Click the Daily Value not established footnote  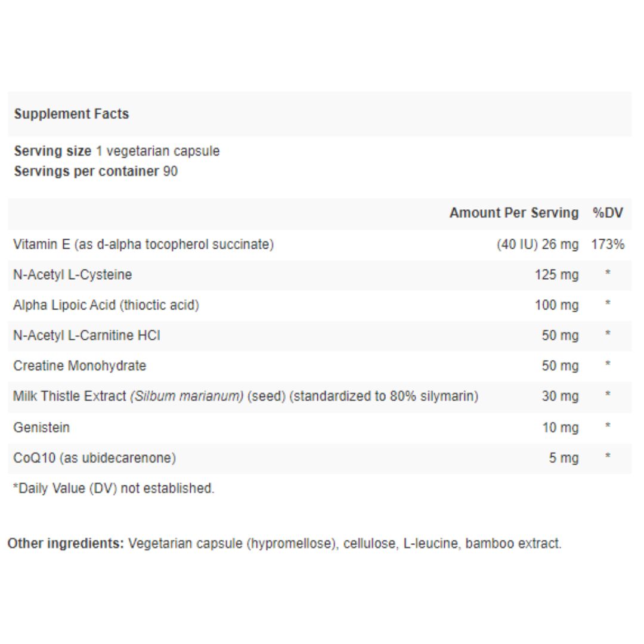click(x=114, y=488)
